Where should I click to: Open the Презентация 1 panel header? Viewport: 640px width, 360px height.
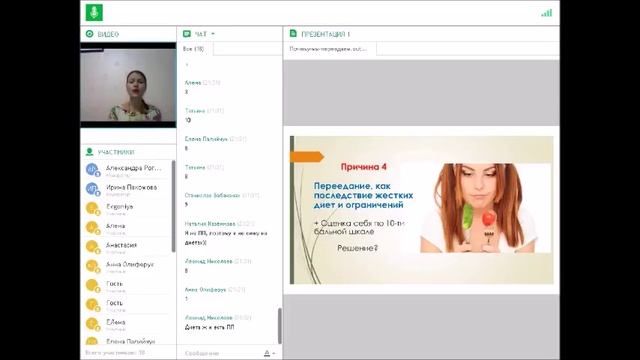coord(325,34)
